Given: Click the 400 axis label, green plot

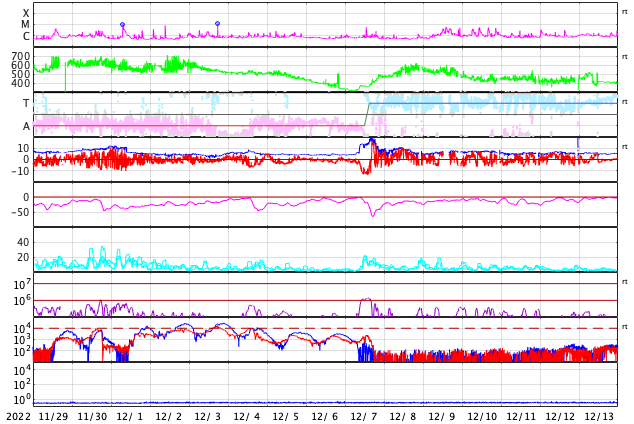Looking at the screenshot, I should (x=21, y=83).
